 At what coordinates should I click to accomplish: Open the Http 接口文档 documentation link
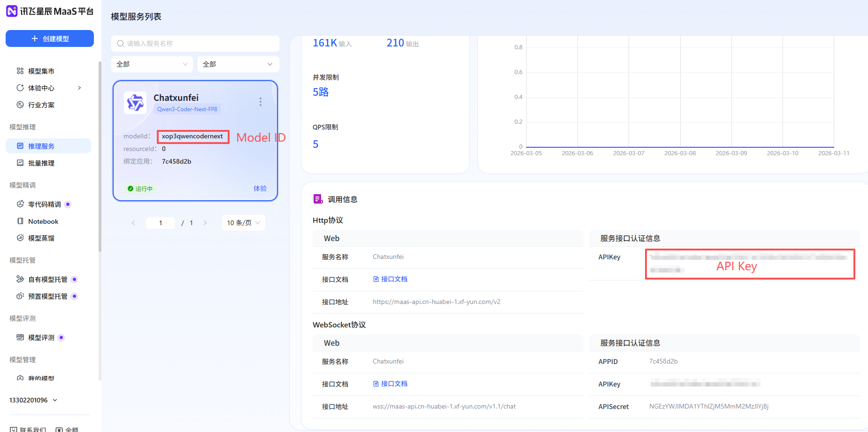pos(394,279)
